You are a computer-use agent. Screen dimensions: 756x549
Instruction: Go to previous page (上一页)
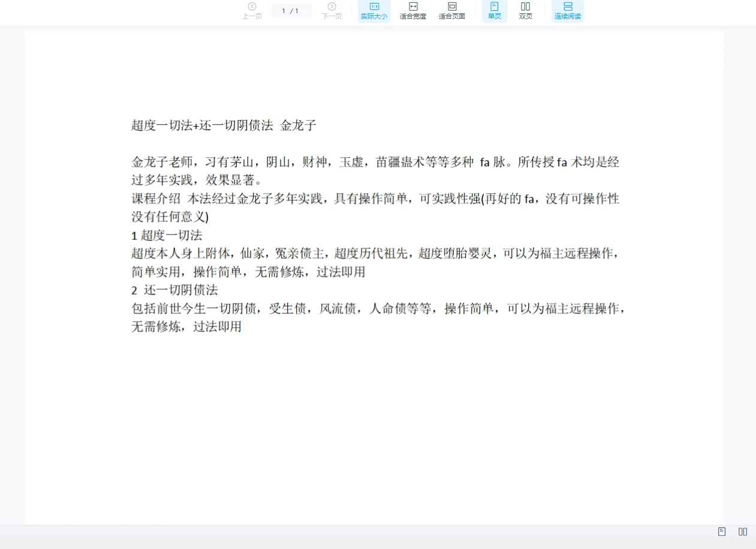[x=252, y=11]
